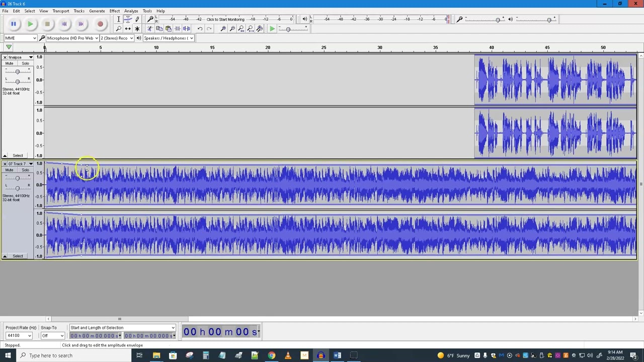The image size is (644, 362).
Task: Click the Copy icon in edit toolbar
Action: pyautogui.click(x=159, y=29)
